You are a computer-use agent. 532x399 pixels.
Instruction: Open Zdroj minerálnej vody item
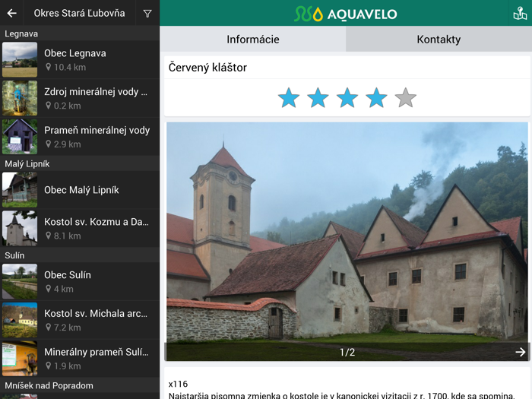click(x=80, y=98)
